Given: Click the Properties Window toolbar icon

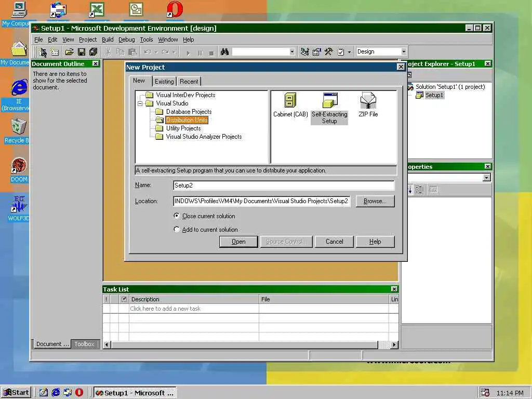Looking at the screenshot, I should pos(316,52).
